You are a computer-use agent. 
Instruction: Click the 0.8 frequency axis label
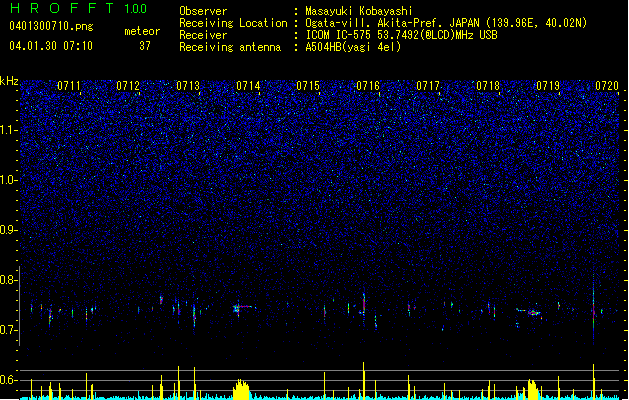coord(9,280)
